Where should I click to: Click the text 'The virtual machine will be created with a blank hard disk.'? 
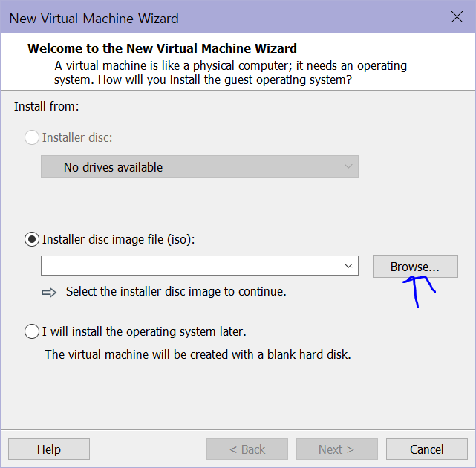(x=198, y=354)
